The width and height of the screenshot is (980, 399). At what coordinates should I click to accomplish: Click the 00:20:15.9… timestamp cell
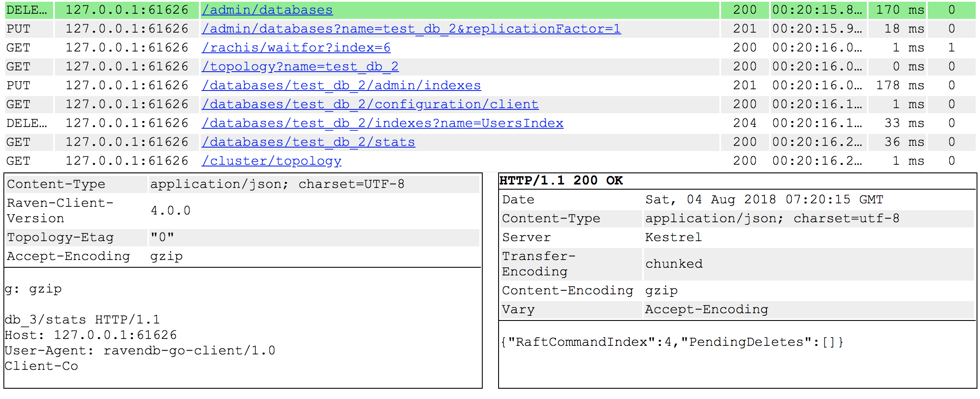pyautogui.click(x=818, y=29)
